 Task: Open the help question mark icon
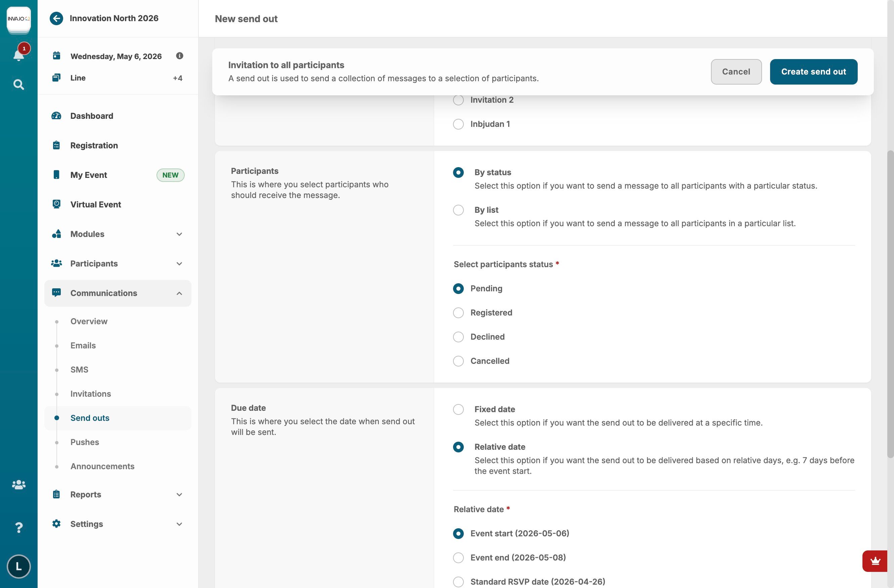(x=18, y=527)
